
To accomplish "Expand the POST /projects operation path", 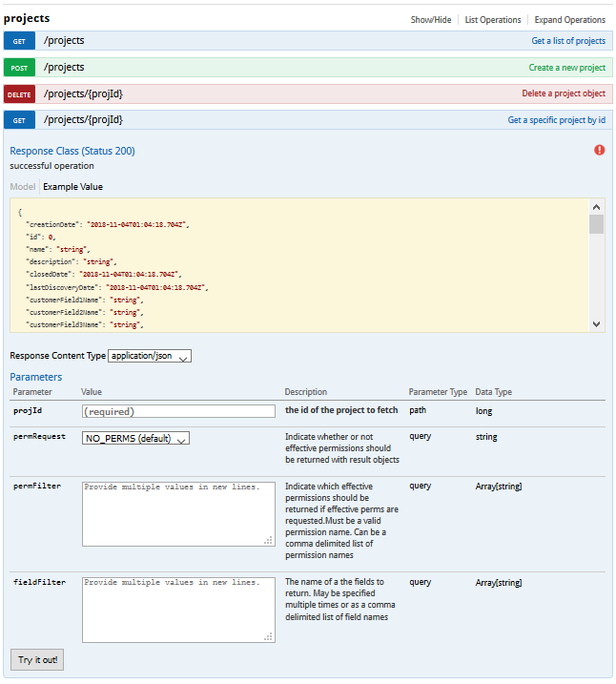I will pyautogui.click(x=64, y=68).
